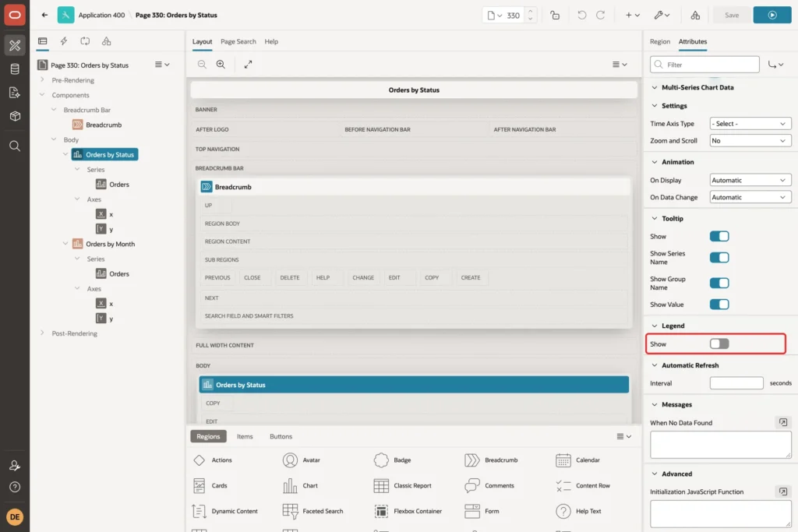Select Orders by Status tree node

(105, 155)
